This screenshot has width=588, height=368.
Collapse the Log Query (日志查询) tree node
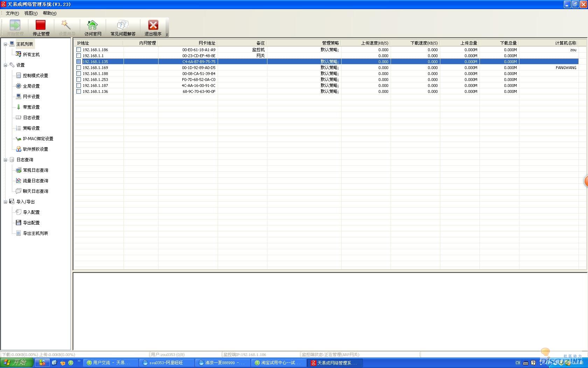coord(5,160)
